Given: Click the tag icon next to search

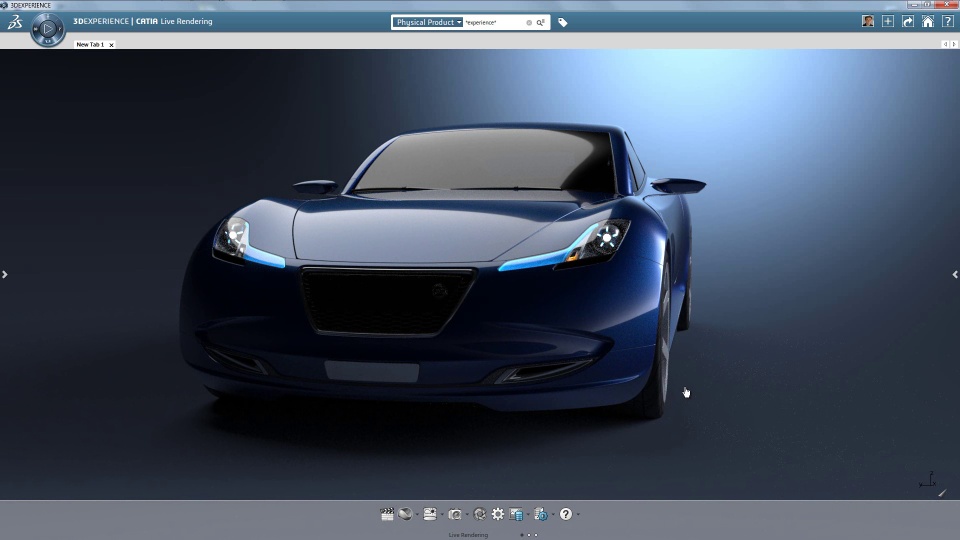Looking at the screenshot, I should point(563,23).
